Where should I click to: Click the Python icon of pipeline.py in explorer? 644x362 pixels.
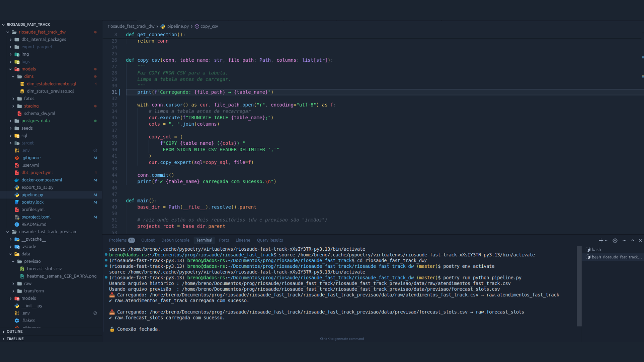tap(17, 195)
